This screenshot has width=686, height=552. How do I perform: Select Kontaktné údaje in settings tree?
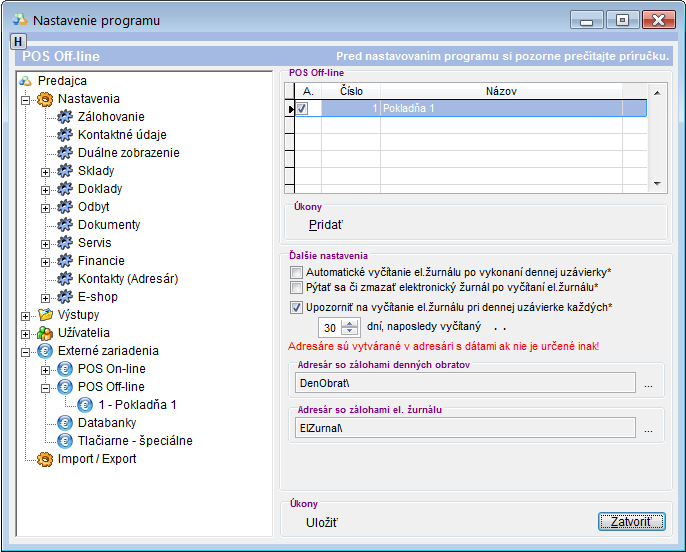click(122, 135)
